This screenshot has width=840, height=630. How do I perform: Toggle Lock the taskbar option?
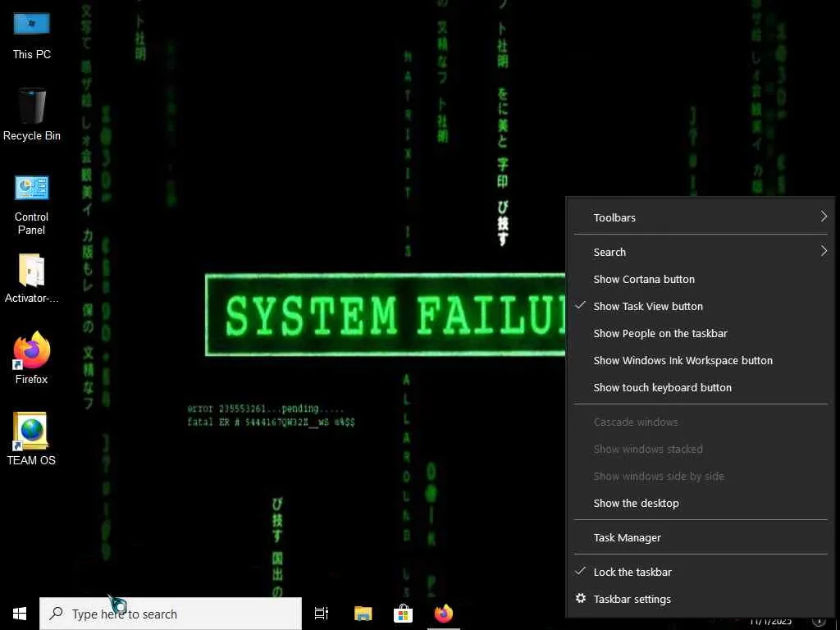[701, 572]
